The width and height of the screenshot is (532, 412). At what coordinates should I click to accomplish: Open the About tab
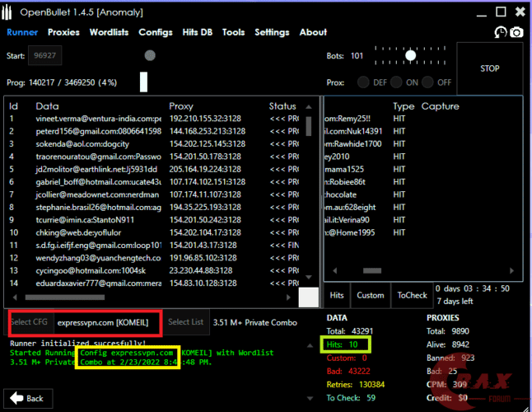pos(313,32)
